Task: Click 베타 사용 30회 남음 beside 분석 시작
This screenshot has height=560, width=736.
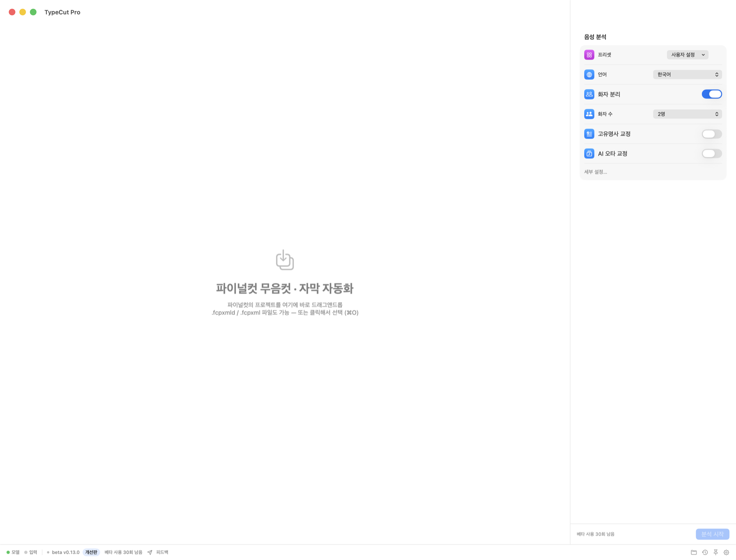Action: 595,534
